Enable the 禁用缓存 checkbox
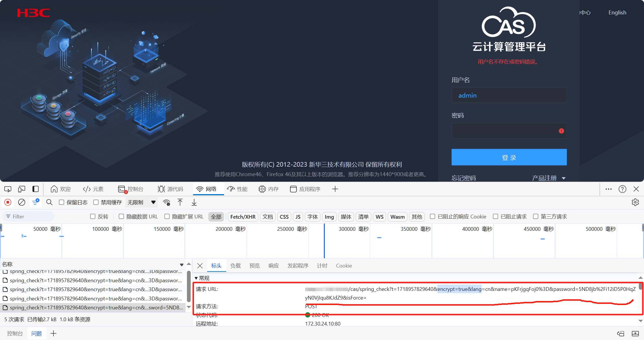This screenshot has height=340, width=644. 96,202
